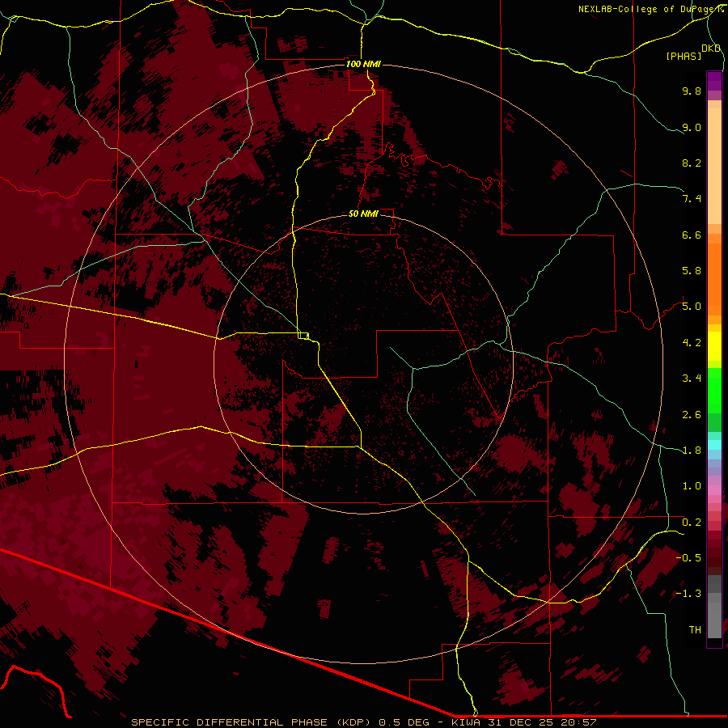
Task: Click the -1.3 legend label
Action: pos(688,594)
